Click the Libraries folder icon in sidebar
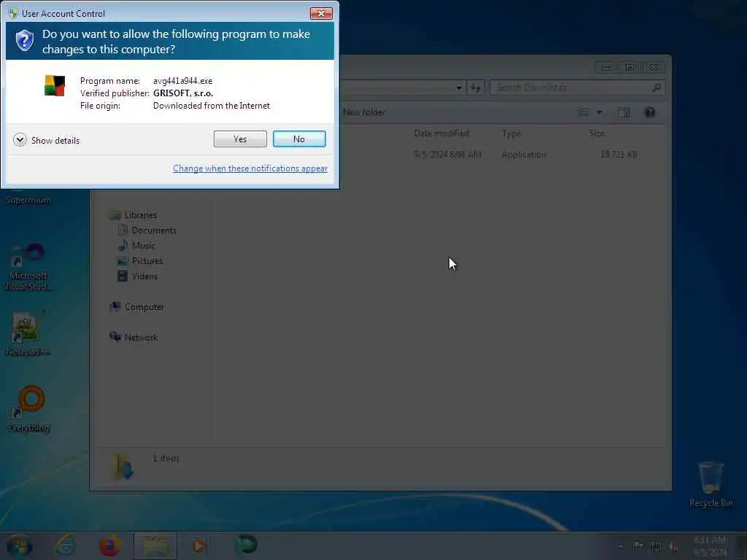The width and height of the screenshot is (747, 560). [115, 215]
